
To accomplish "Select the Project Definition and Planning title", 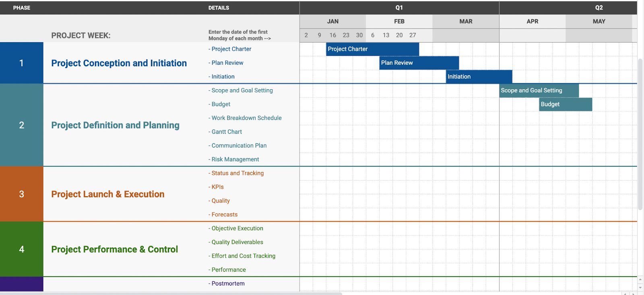I will pyautogui.click(x=115, y=125).
